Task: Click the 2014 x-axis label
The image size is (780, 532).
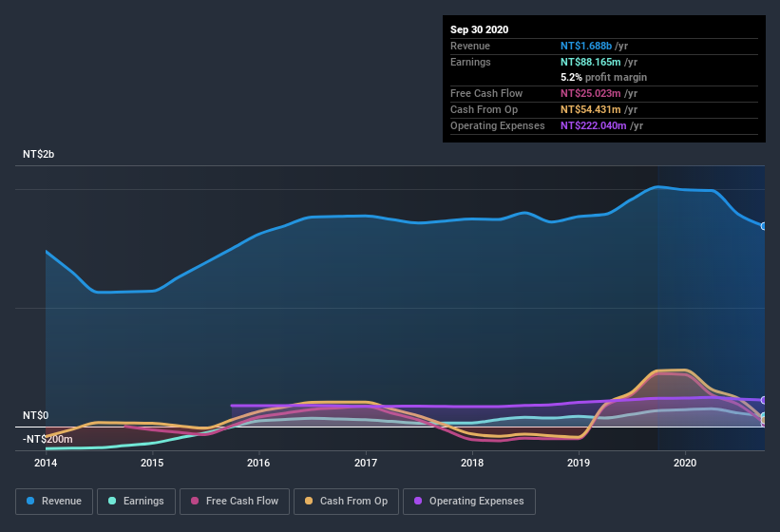Action: 46,463
